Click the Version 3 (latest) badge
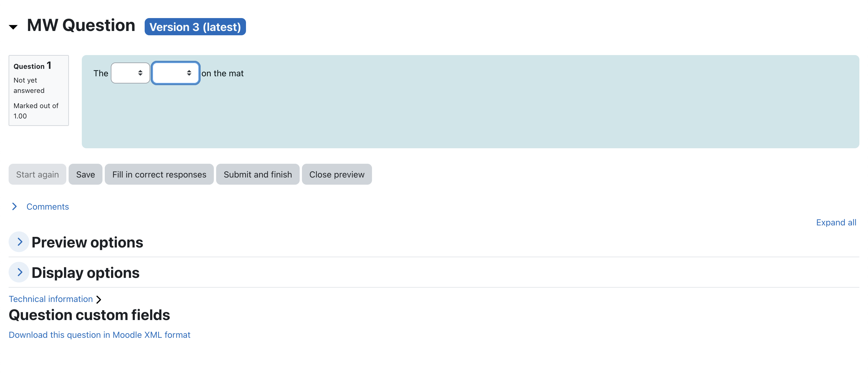The width and height of the screenshot is (868, 390). [x=195, y=27]
